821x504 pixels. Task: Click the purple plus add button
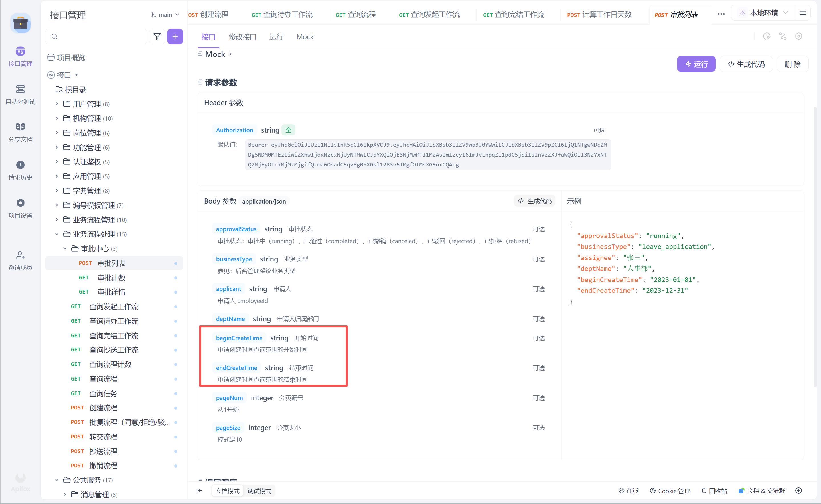coord(175,37)
